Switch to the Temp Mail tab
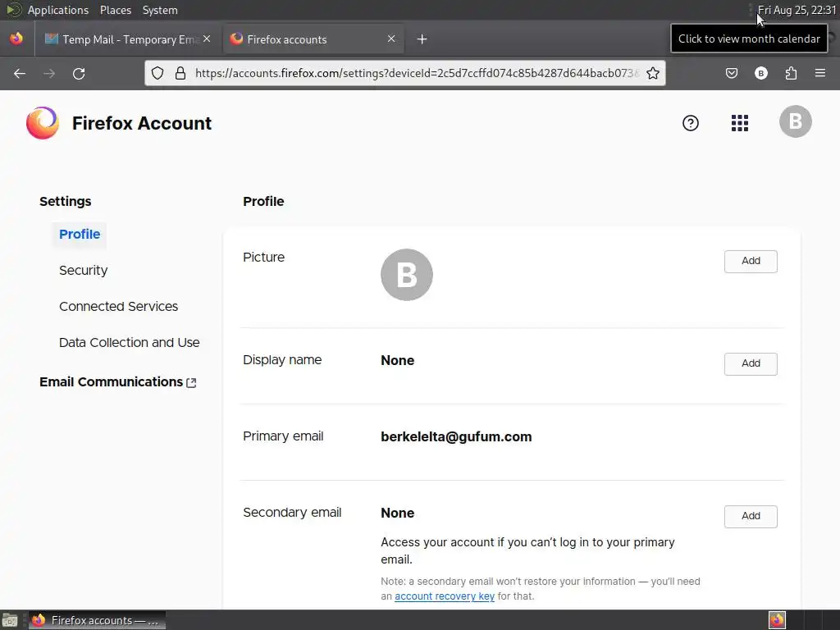The height and width of the screenshot is (630, 840). pyautogui.click(x=128, y=39)
